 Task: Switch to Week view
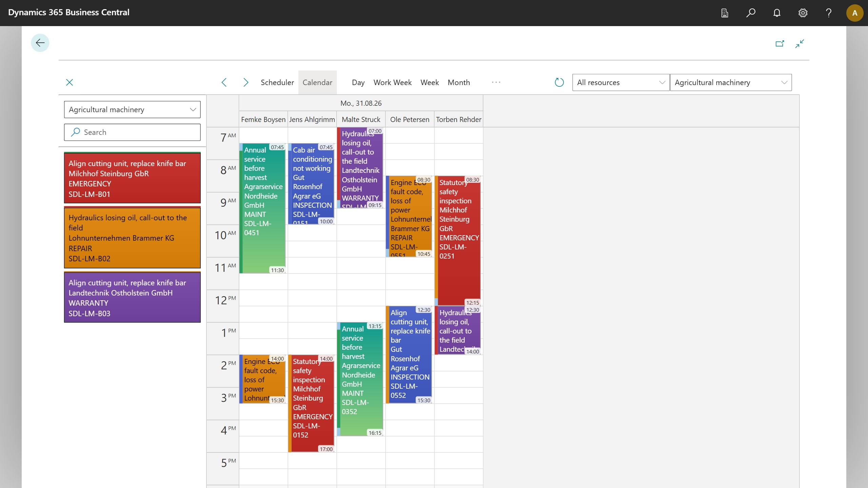(x=430, y=82)
